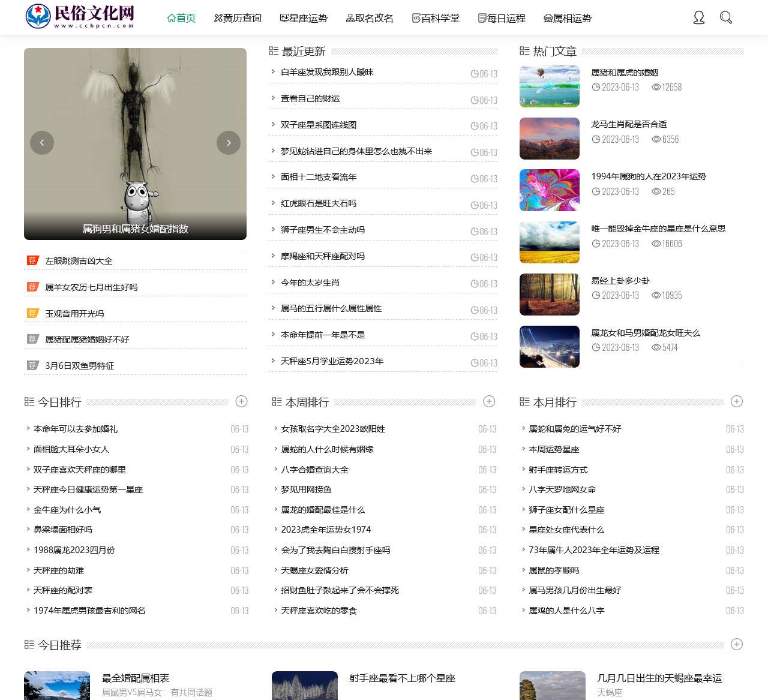
Task: Open the forest thumbnail for 易经上卦多少卦
Action: click(x=550, y=295)
